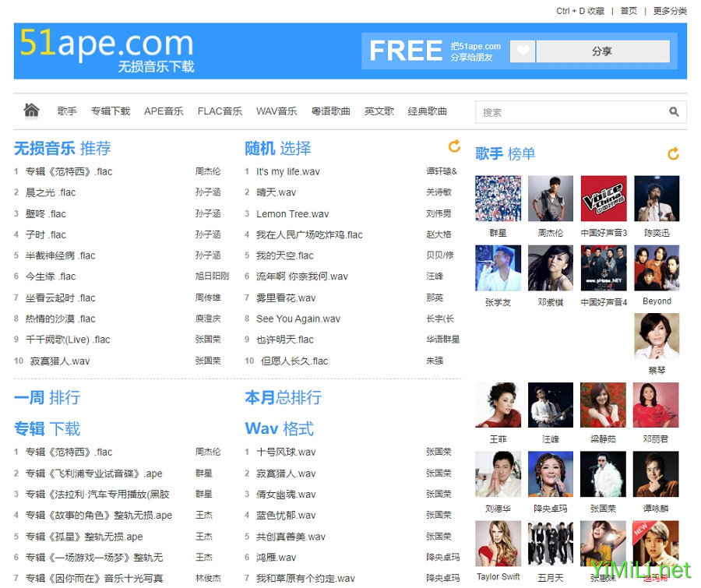Open 汪峰 singer thumbnail
This screenshot has height=588, width=701.
pyautogui.click(x=551, y=405)
